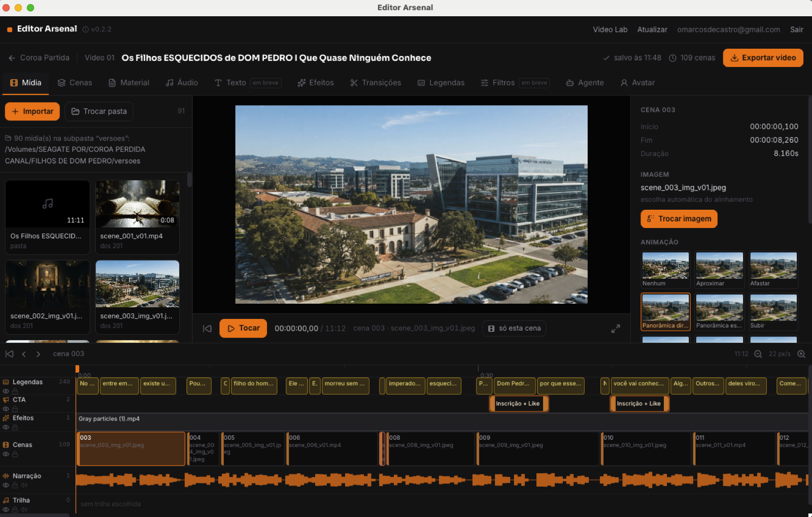Click the CTA track megaphone icon
812x517 pixels.
tap(6, 400)
